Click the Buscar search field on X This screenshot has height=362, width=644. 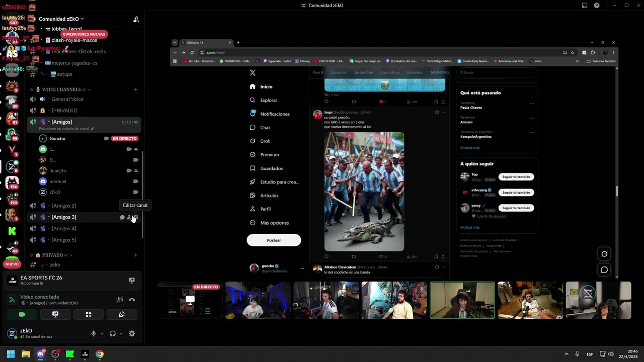[497, 72]
